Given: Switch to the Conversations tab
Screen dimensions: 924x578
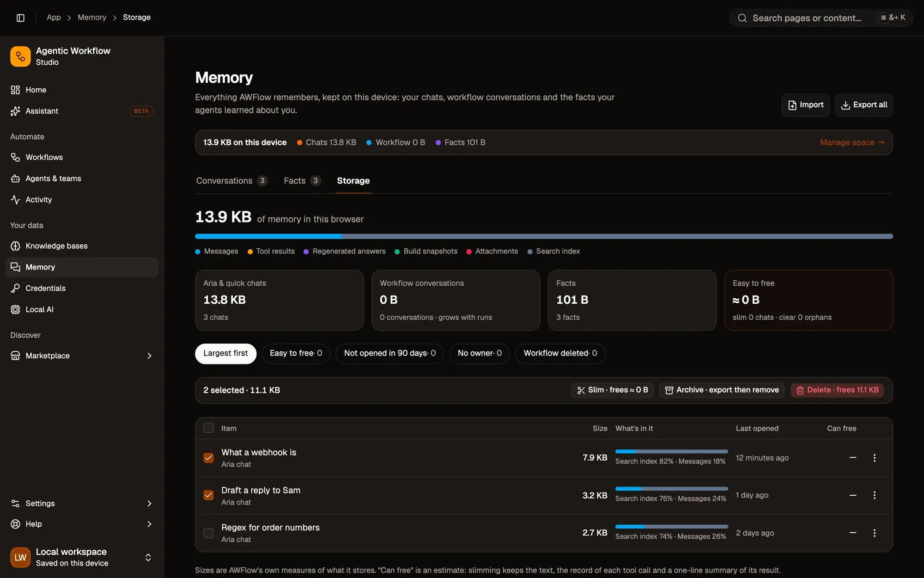Looking at the screenshot, I should pyautogui.click(x=231, y=181).
